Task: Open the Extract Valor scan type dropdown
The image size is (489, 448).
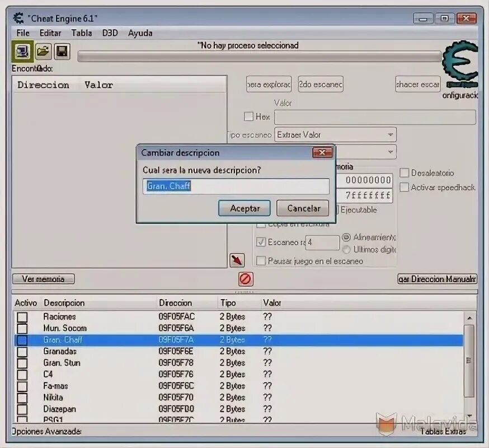Action: click(335, 134)
